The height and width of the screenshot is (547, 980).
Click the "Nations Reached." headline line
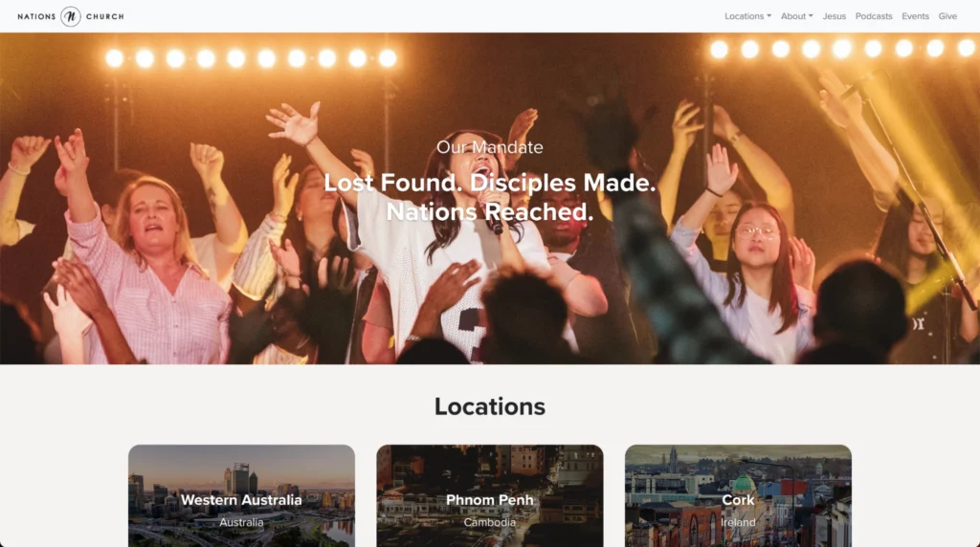[489, 212]
